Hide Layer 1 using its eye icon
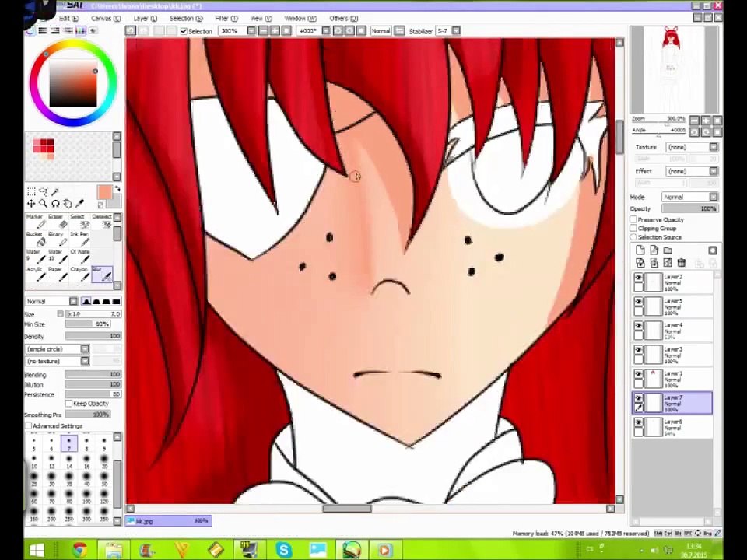This screenshot has width=747, height=560. [638, 374]
